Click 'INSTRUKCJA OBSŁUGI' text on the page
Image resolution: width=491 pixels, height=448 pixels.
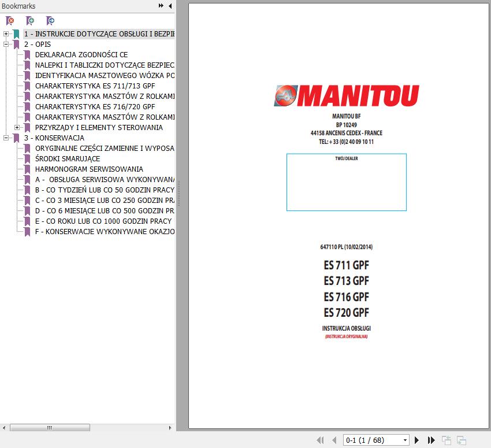(x=347, y=328)
